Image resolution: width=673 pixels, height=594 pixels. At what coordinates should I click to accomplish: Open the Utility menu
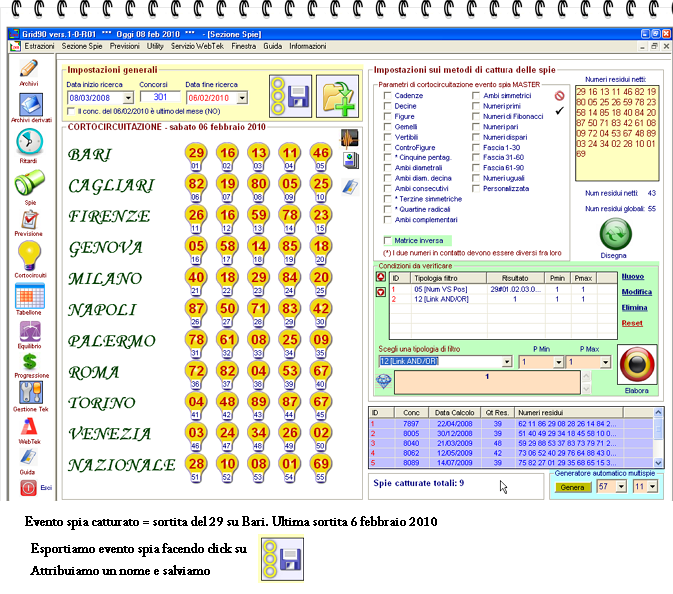(x=155, y=46)
